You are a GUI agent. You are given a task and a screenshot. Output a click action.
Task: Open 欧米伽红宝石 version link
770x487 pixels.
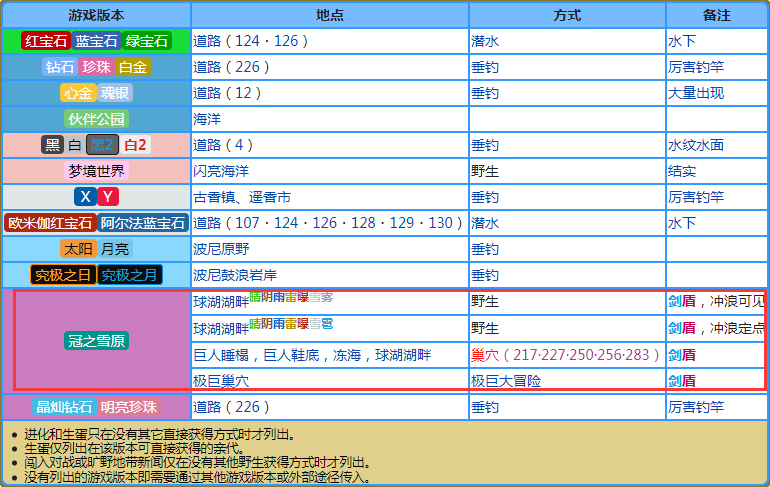50,223
